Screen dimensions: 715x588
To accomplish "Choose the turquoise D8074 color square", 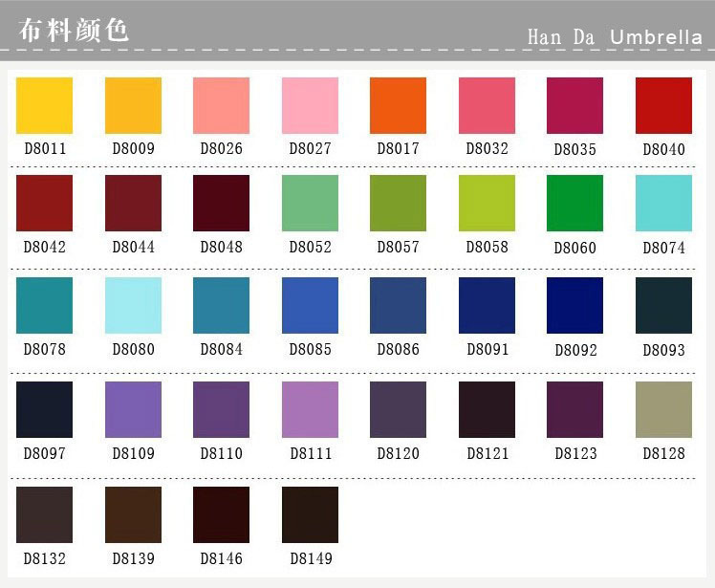I will 663,203.
